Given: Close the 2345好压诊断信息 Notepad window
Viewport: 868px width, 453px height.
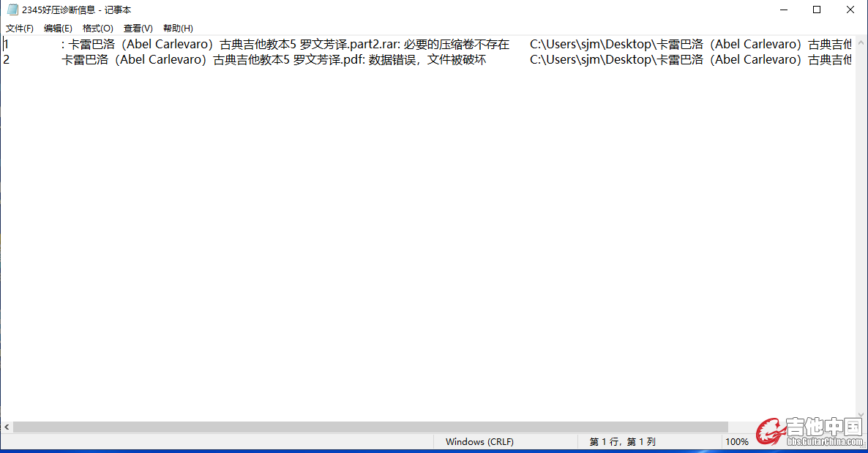Looking at the screenshot, I should point(850,10).
